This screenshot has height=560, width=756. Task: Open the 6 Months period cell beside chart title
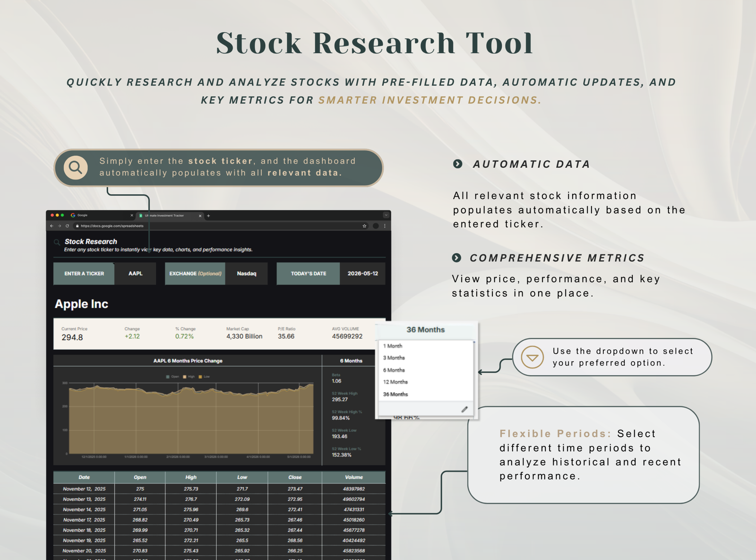click(x=351, y=361)
